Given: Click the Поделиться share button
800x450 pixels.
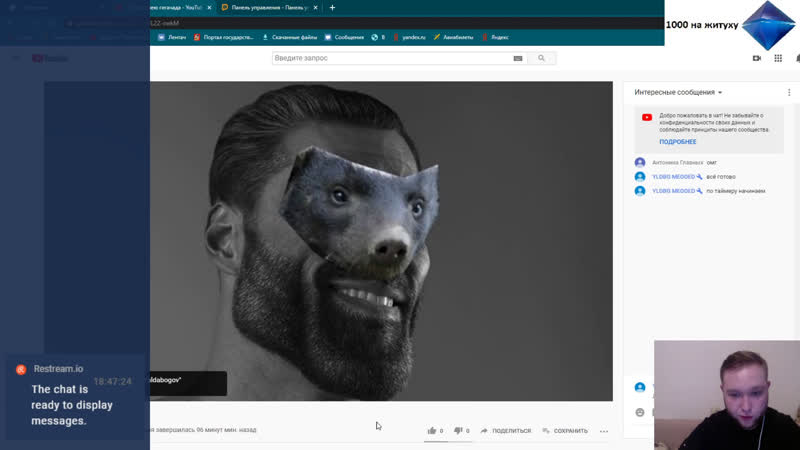Looking at the screenshot, I should [506, 431].
